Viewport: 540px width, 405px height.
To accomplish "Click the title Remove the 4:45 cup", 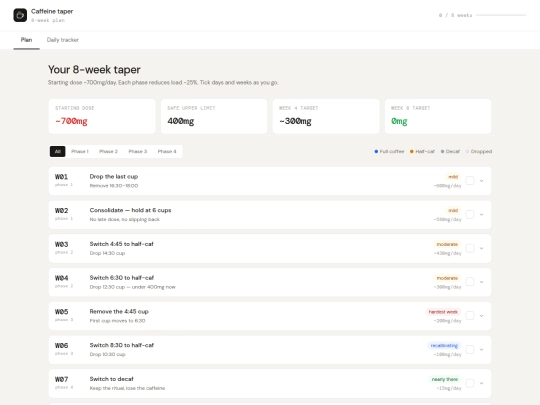I will click(119, 312).
